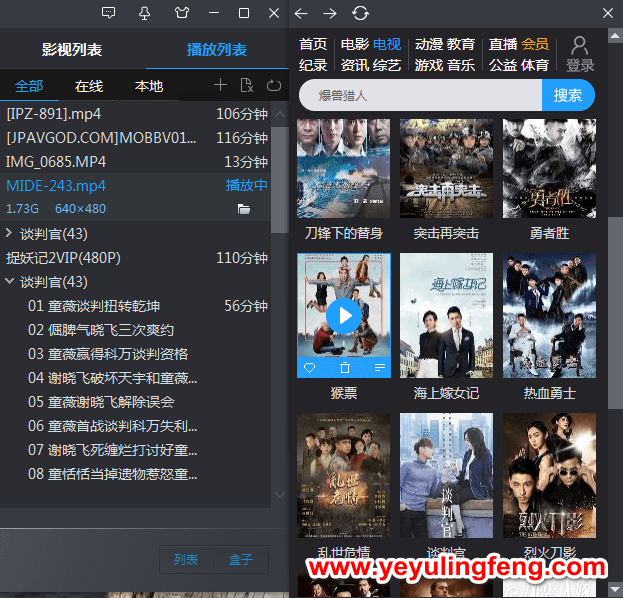
Task: Open the message feedback icon in title bar
Action: tap(108, 13)
